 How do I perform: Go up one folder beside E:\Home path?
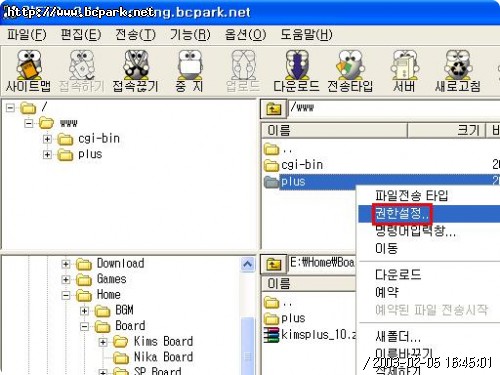click(x=273, y=265)
